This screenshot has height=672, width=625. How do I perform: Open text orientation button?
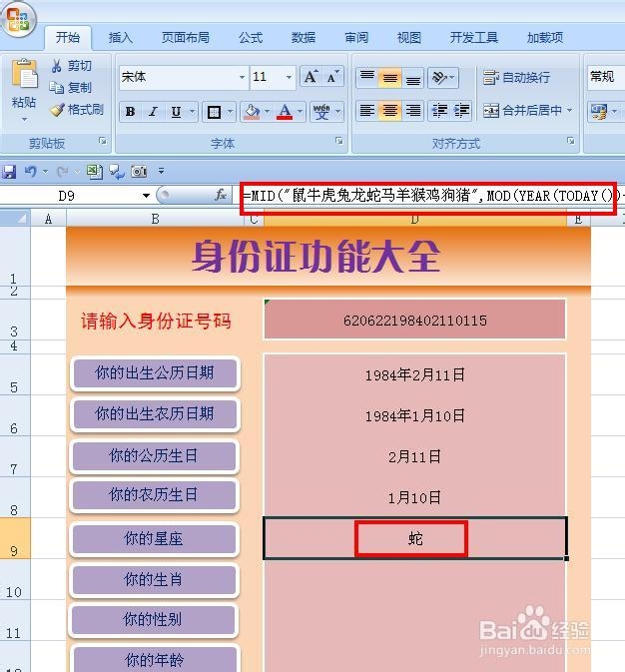[x=443, y=78]
